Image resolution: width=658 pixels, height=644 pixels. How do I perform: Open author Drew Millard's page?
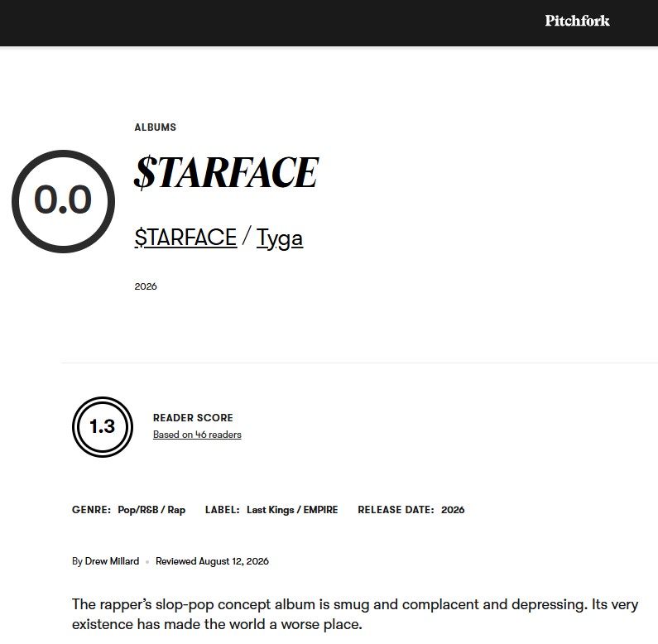(x=112, y=561)
